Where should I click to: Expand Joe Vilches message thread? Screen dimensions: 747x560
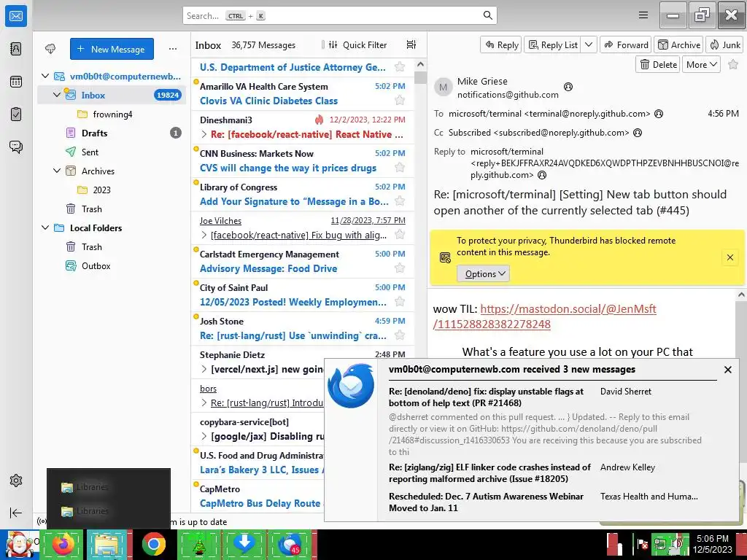[204, 235]
